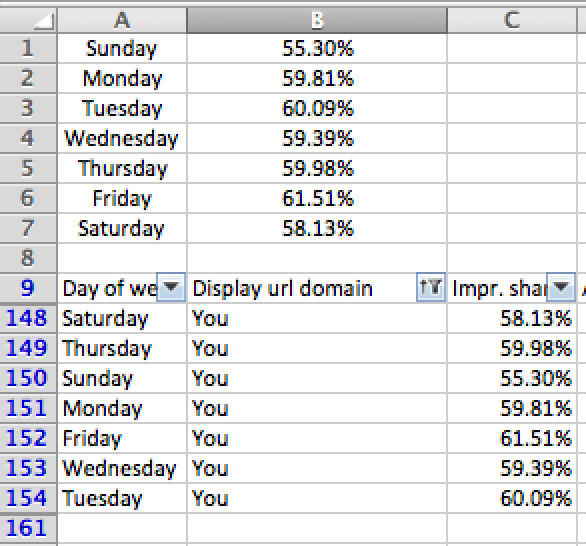Open the Display url domain filter dropdown
The width and height of the screenshot is (586, 546).
431,287
